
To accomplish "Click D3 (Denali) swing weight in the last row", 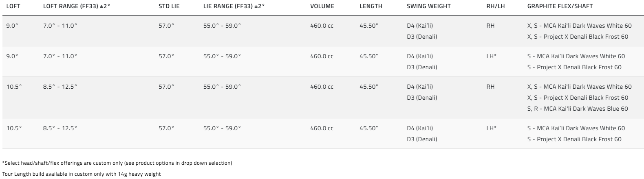I will point(422,139).
